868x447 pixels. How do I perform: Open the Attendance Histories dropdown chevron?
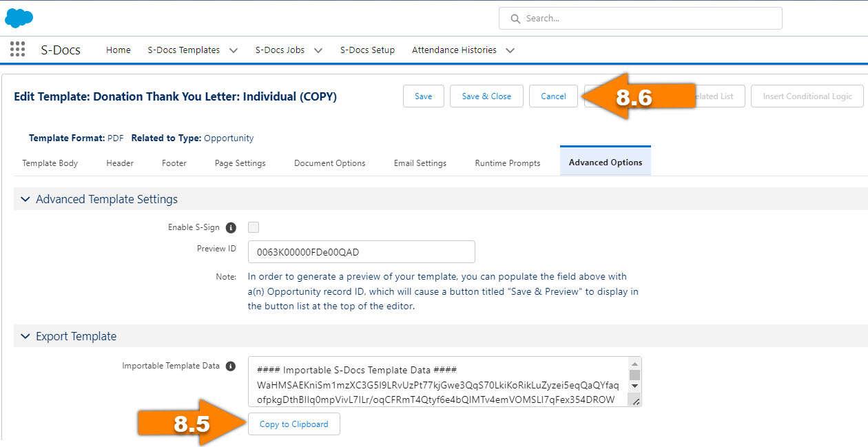(510, 50)
